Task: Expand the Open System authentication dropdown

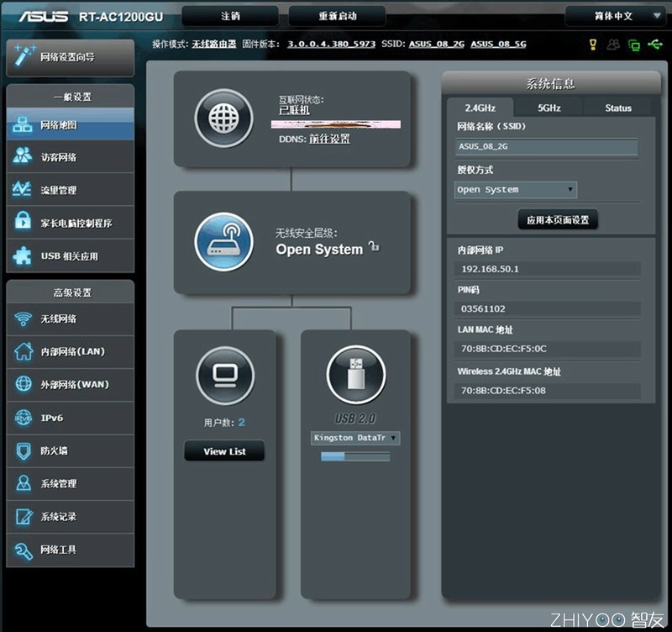Action: coord(516,189)
